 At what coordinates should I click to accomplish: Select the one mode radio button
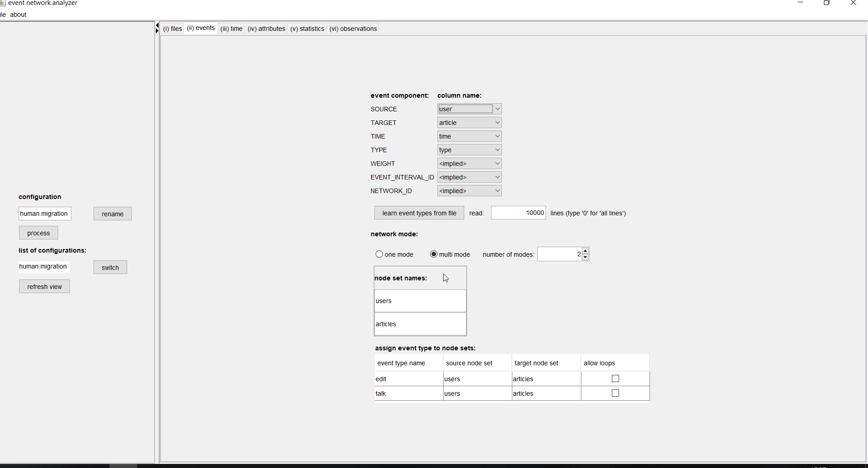379,254
